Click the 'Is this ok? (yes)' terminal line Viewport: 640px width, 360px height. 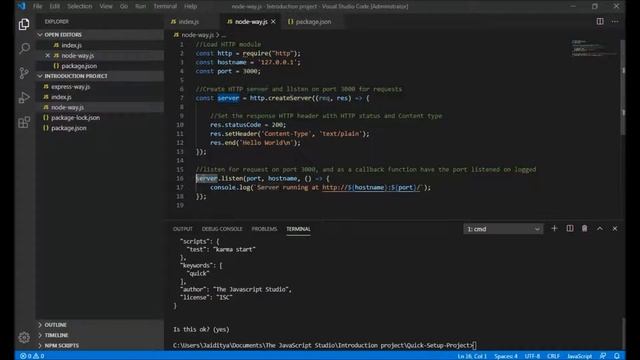201,329
